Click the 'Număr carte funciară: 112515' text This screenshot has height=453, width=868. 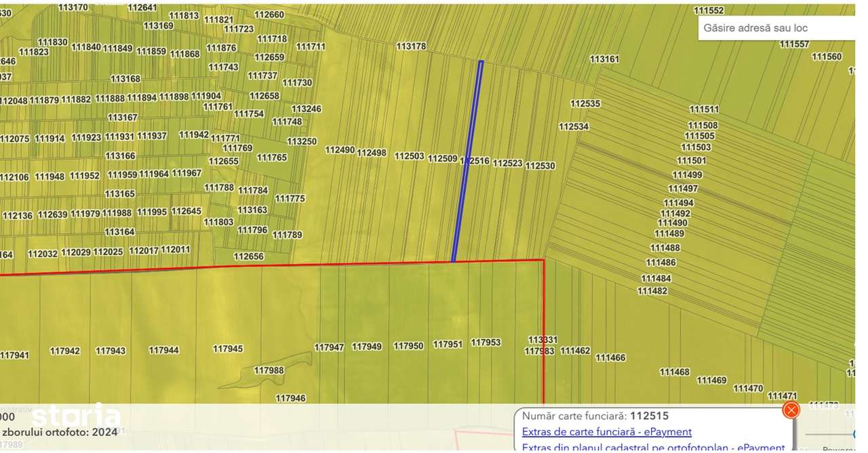595,416
